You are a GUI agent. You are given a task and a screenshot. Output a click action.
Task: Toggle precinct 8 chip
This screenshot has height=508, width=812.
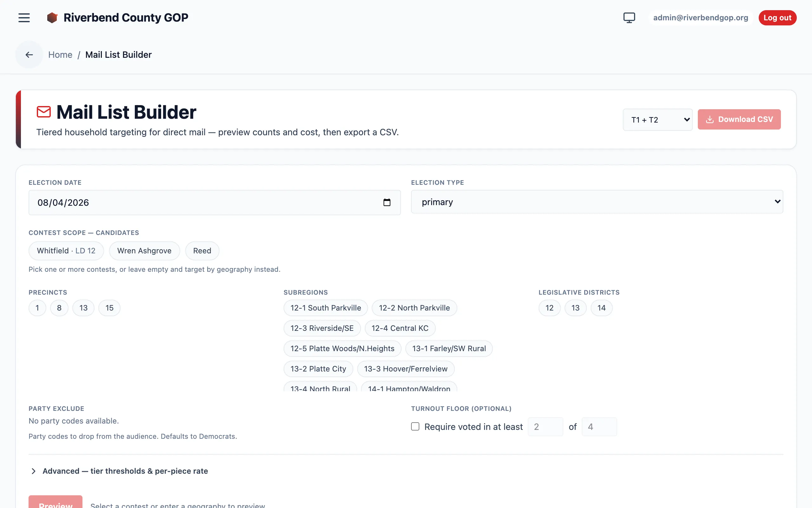(x=59, y=308)
